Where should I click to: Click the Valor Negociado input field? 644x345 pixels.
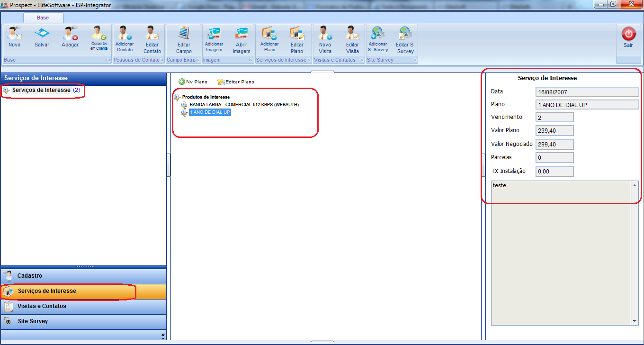[555, 144]
